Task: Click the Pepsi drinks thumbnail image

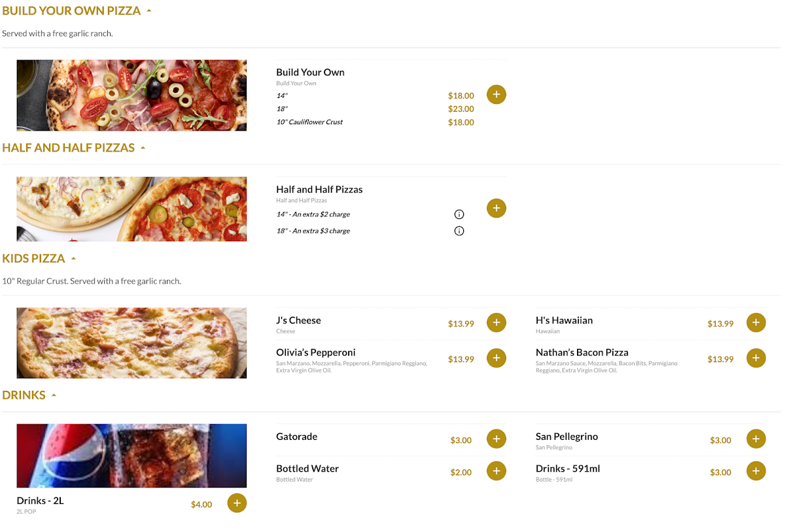Action: click(131, 456)
